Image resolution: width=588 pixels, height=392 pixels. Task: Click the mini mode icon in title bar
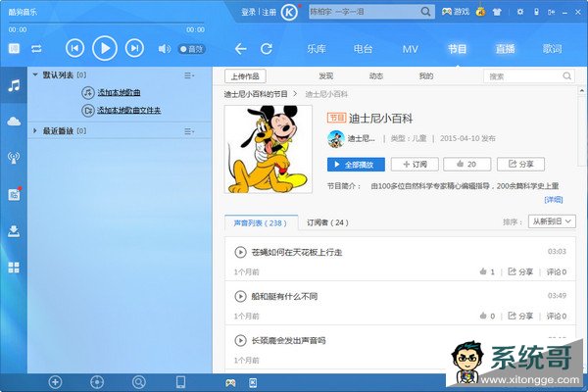click(551, 12)
